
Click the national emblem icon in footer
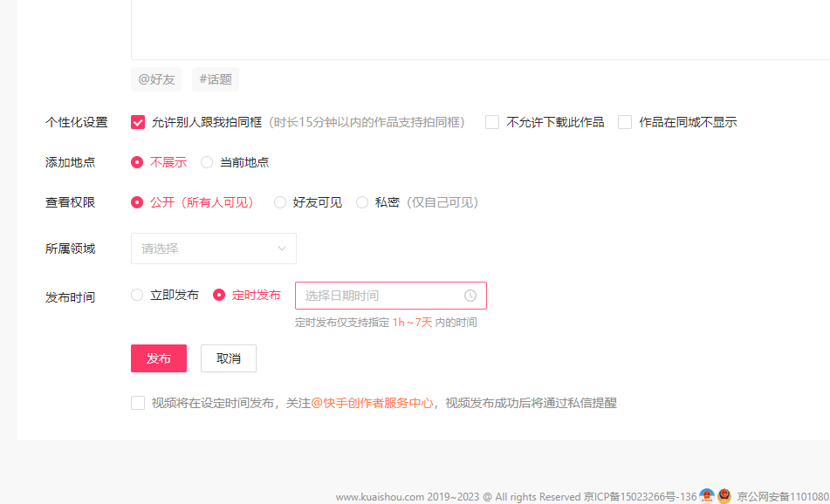(x=707, y=496)
